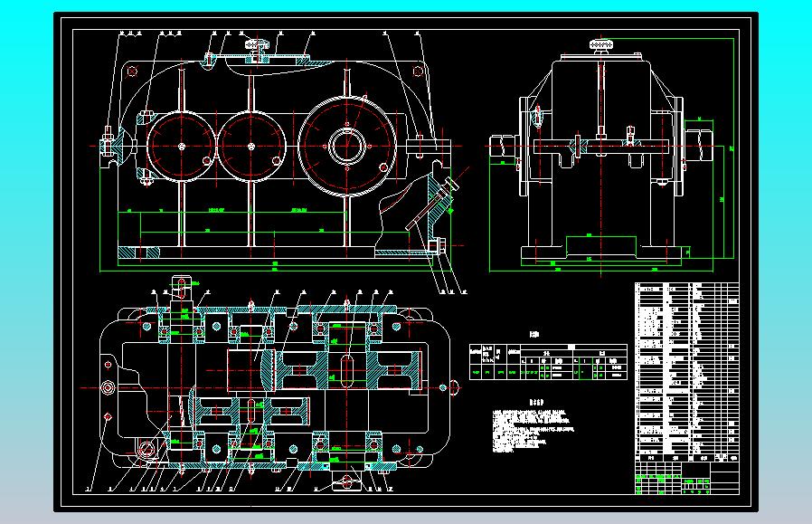Click the large output gear with hollow hub

[x=347, y=147]
